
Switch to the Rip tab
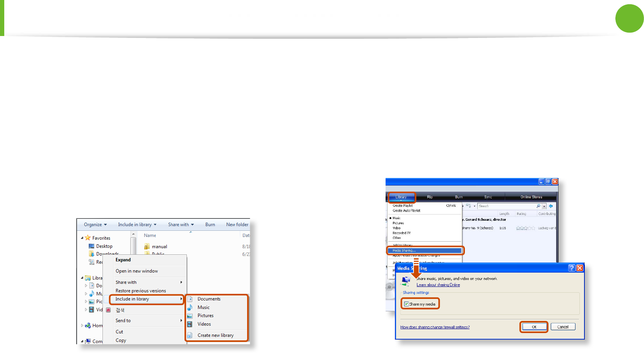coord(430,197)
